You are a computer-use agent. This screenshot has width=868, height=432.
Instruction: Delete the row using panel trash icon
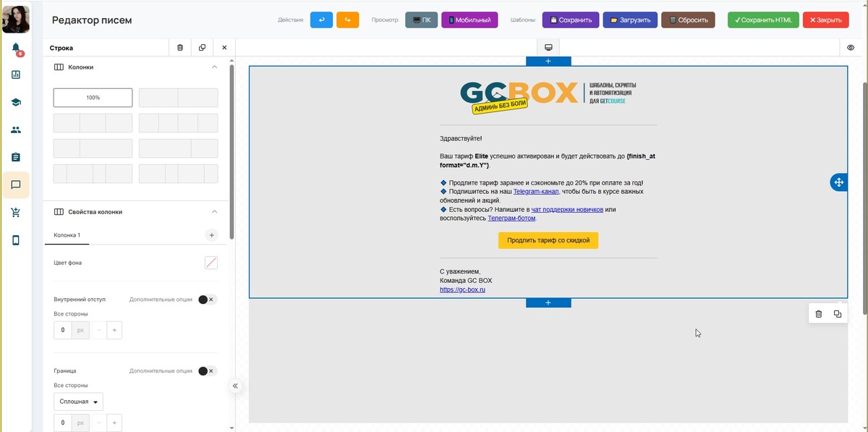[180, 48]
